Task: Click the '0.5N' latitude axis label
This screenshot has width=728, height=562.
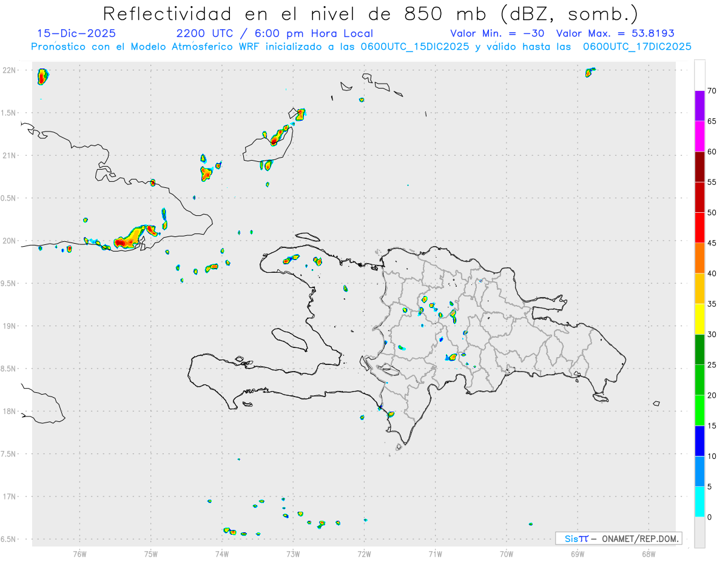Action: (9, 198)
